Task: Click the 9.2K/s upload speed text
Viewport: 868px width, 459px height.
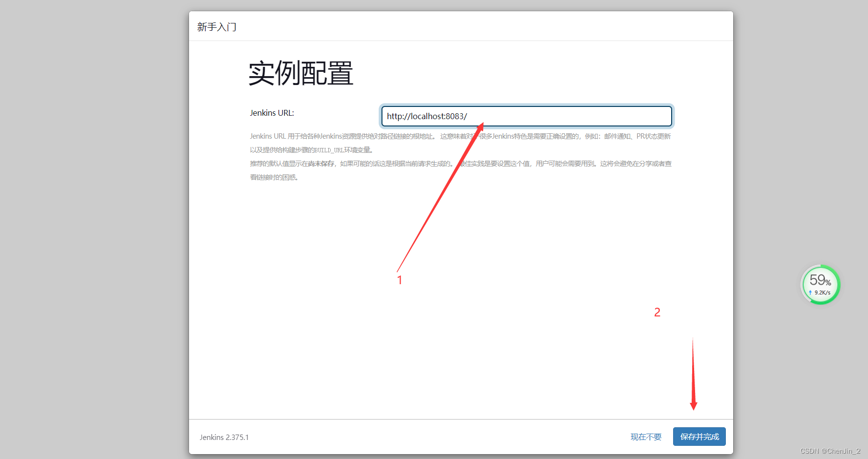Action: [822, 292]
